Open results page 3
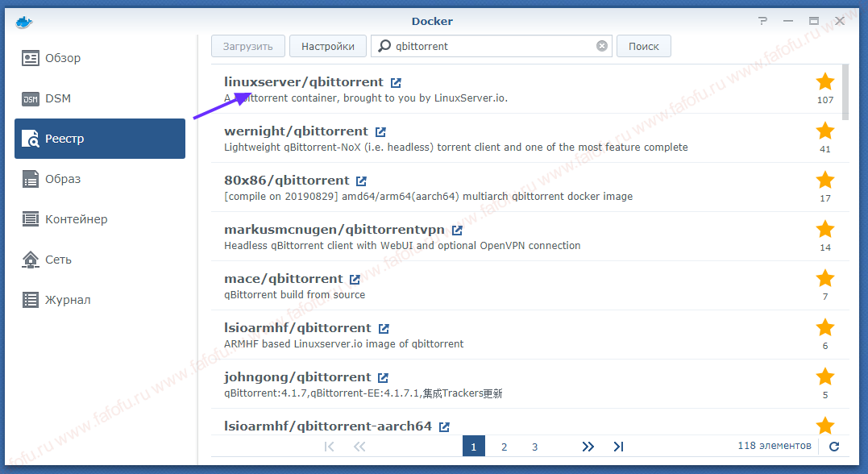Screen dimensions: 868x474 535,447
